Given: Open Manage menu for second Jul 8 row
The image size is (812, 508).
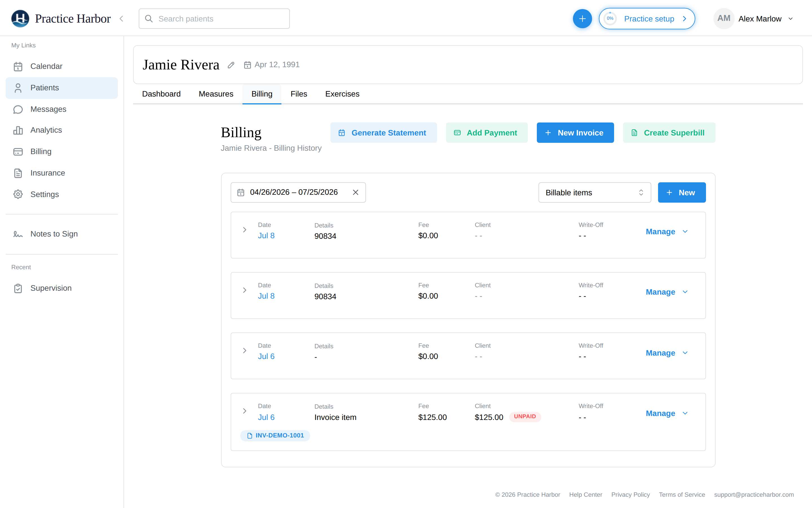Looking at the screenshot, I should click(667, 292).
